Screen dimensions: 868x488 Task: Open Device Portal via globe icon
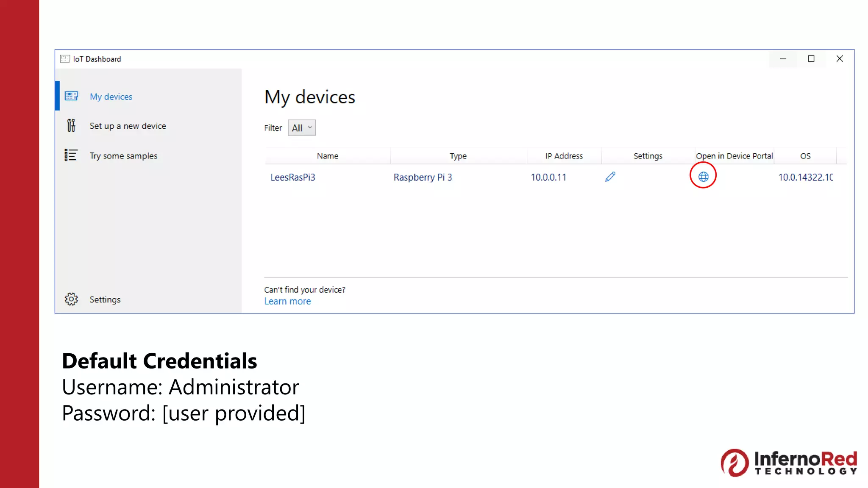[703, 177]
